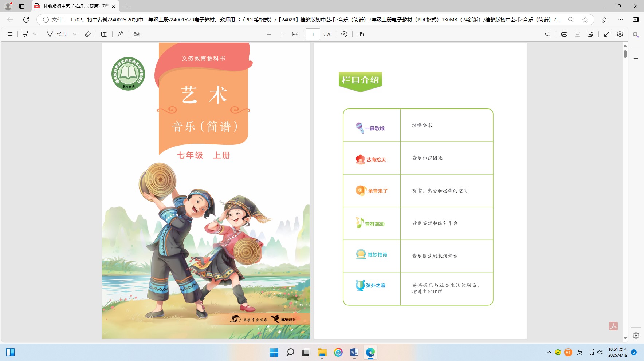
Task: Click the add text box icon
Action: pos(104,34)
